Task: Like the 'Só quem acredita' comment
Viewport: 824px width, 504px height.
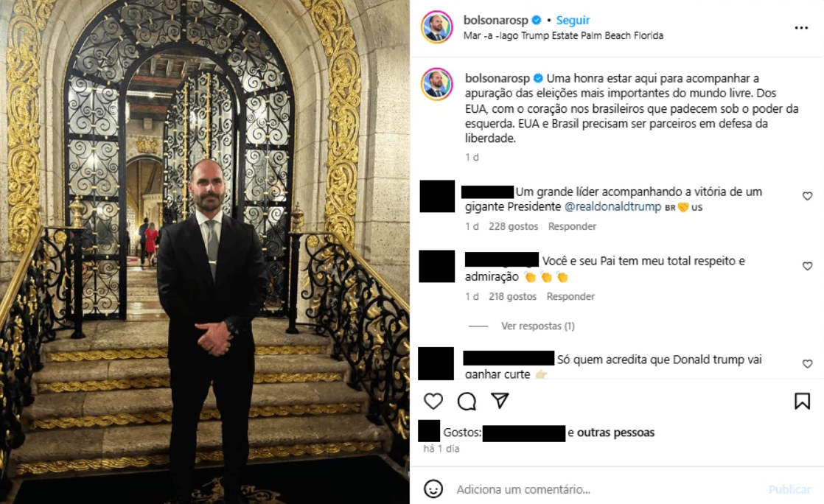Action: (x=807, y=364)
